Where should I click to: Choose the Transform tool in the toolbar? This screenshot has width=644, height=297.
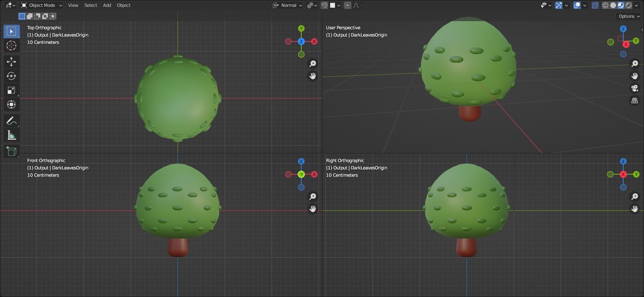click(x=11, y=104)
